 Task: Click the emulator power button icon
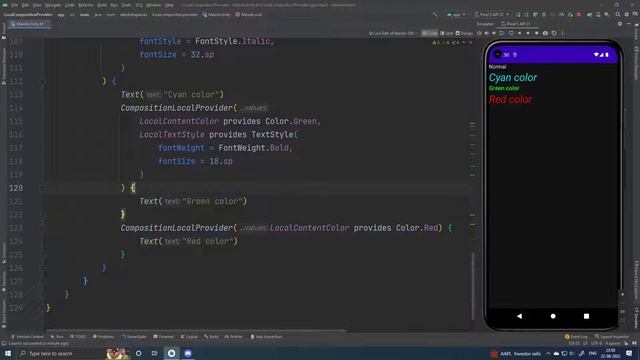pos(479,33)
